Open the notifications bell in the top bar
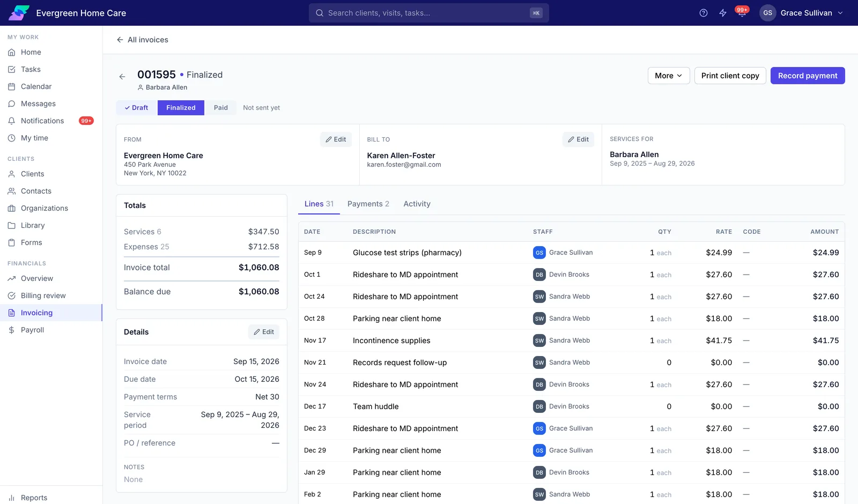This screenshot has width=858, height=504. (x=742, y=13)
